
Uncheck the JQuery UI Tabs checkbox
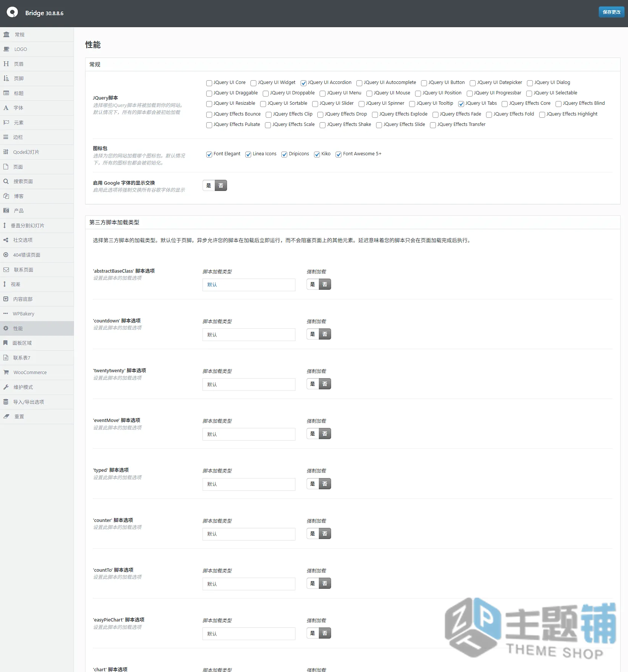tap(461, 104)
